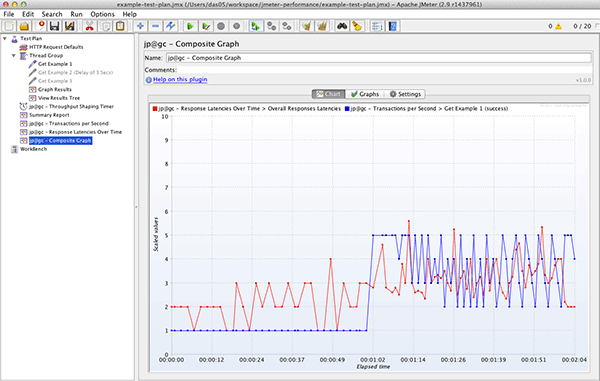Start test without pauses icon
Viewport: 600px width, 381px height.
coord(206,26)
